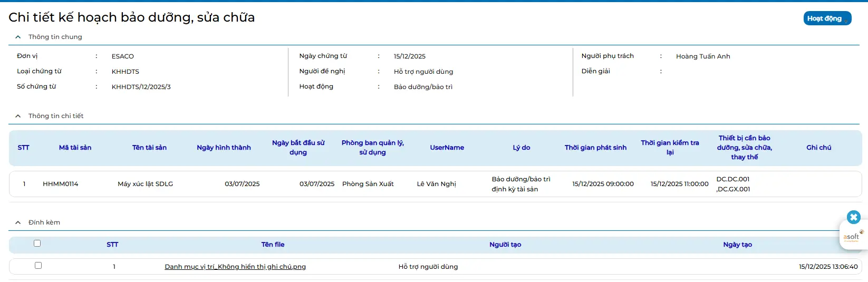Check the box for the attached PNG file
Image resolution: width=868 pixels, height=282 pixels.
[x=38, y=266]
